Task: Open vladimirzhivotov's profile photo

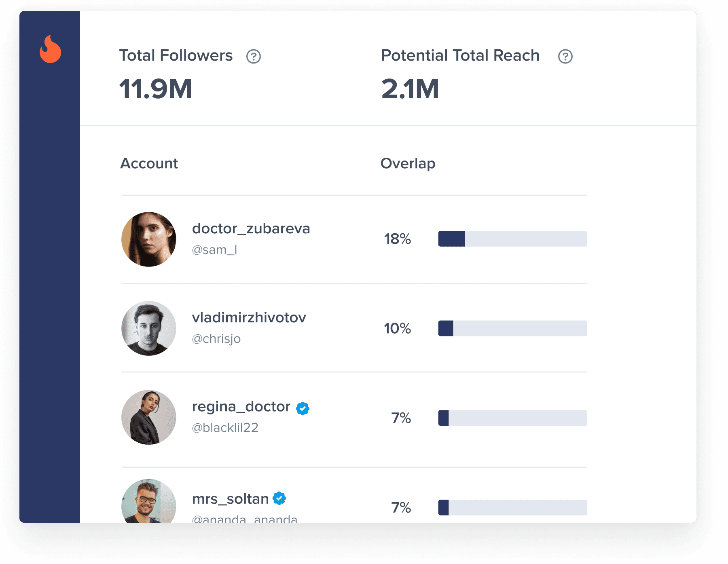Action: [149, 328]
